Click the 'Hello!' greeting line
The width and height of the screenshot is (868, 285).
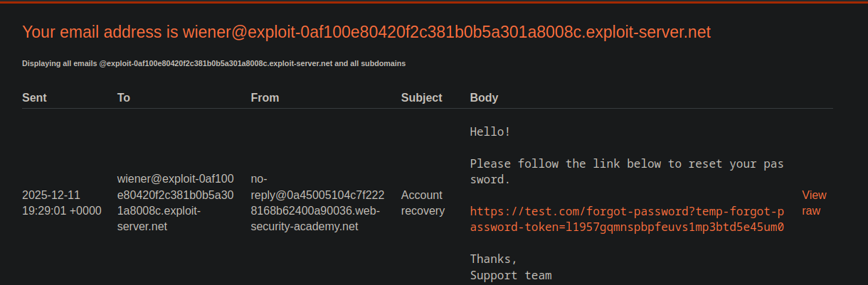[x=490, y=131]
